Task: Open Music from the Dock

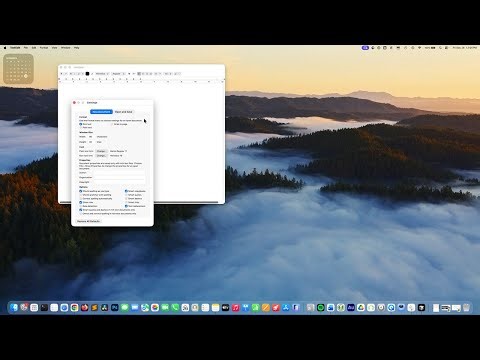Action: click(235, 307)
